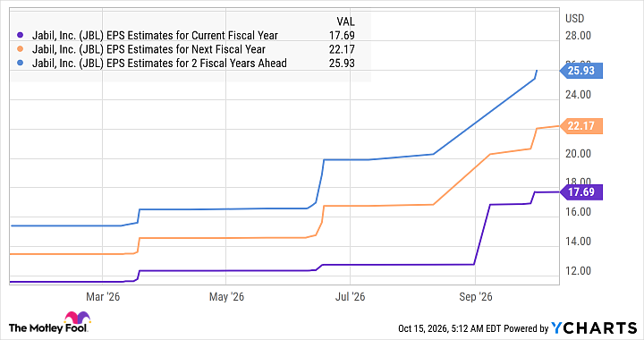
Task: Click the YCharts logo
Action: click(x=594, y=328)
